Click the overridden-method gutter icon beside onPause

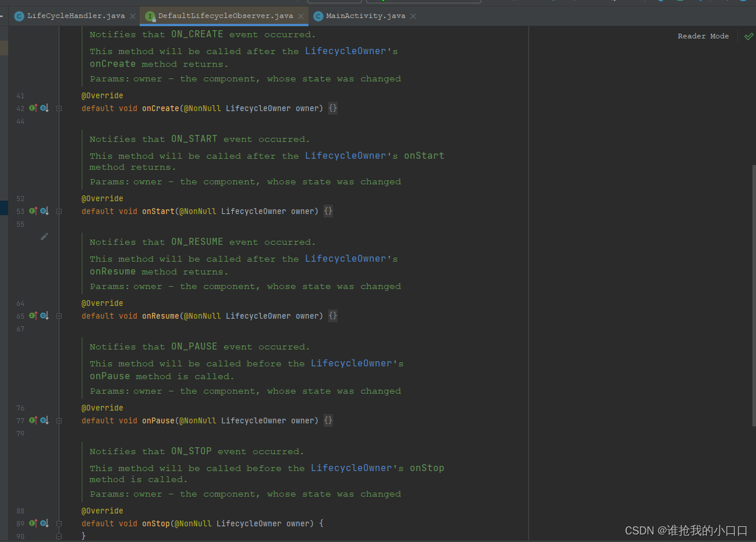coord(44,420)
